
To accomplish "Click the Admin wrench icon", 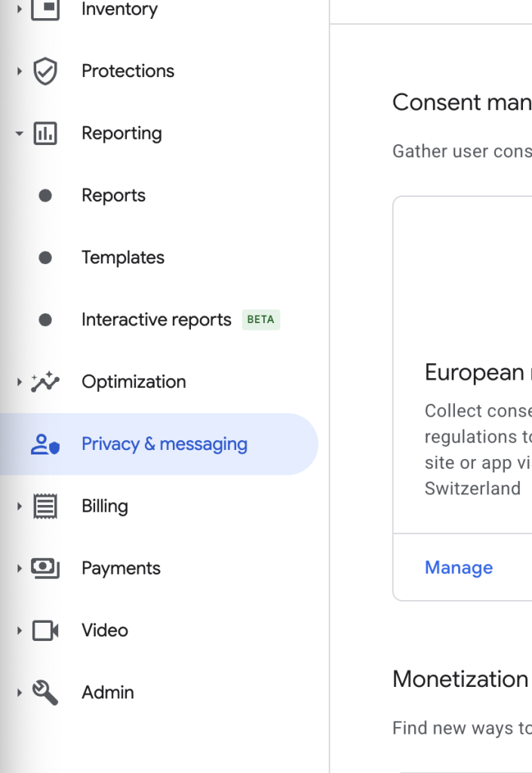I will point(45,693).
